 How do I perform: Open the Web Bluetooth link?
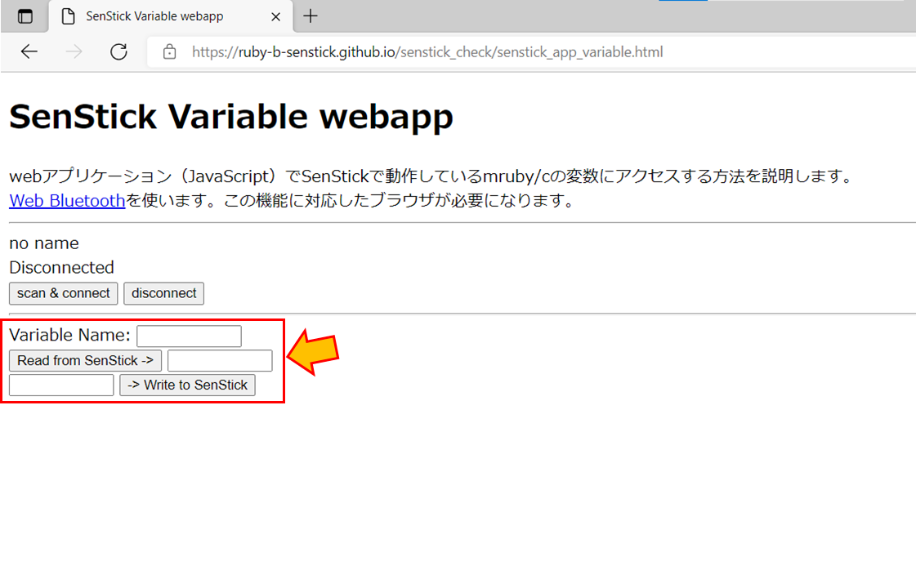[67, 200]
